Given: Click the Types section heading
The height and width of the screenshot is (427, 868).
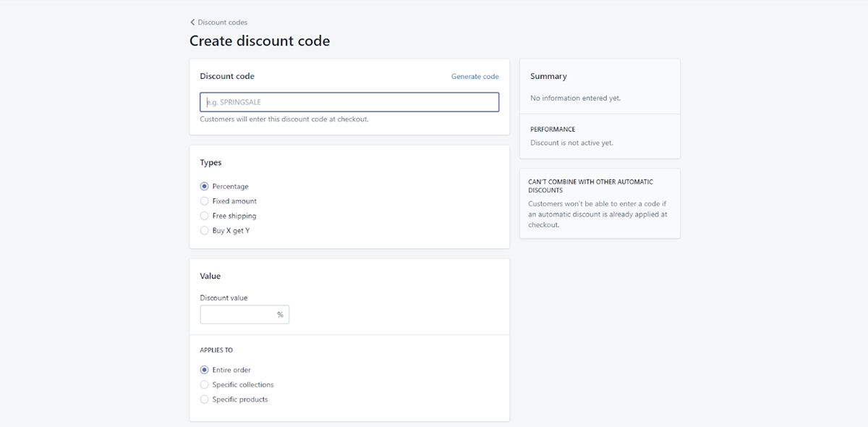Looking at the screenshot, I should 210,163.
